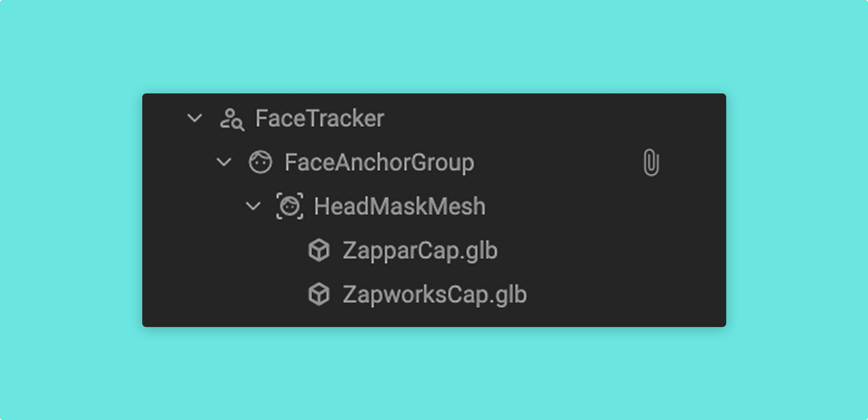Collapse the FaceTracker node chevron
The image size is (868, 420).
pyautogui.click(x=195, y=118)
